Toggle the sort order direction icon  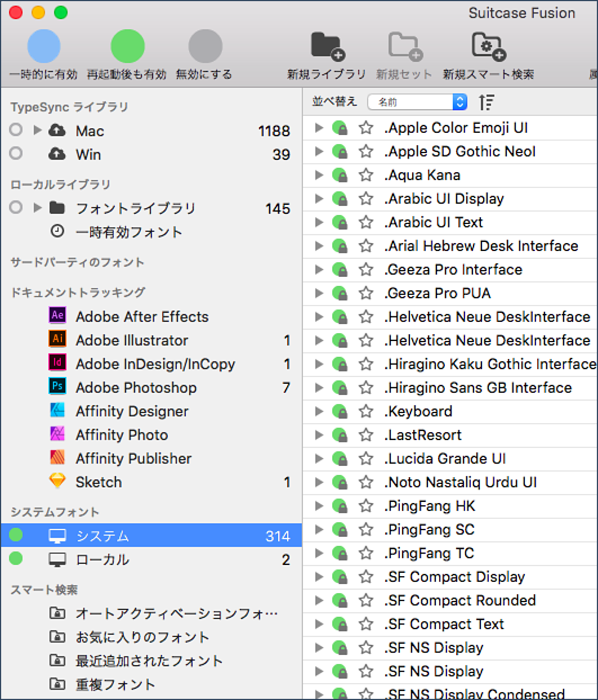487,102
